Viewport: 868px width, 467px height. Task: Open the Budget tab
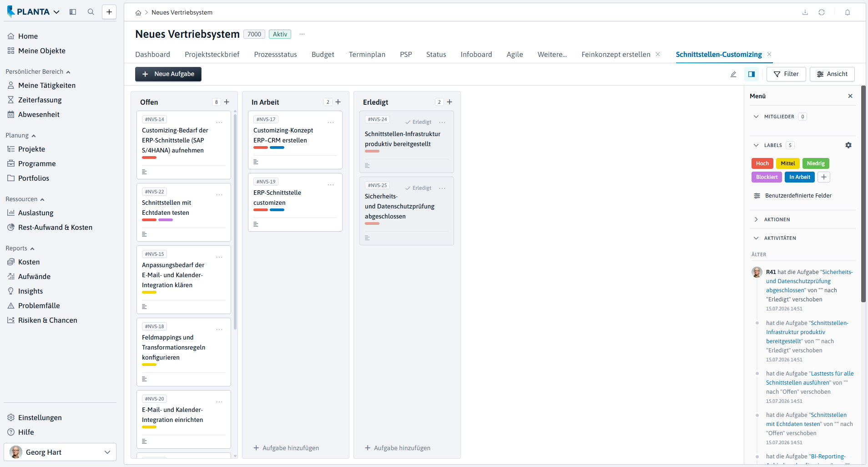(x=323, y=55)
